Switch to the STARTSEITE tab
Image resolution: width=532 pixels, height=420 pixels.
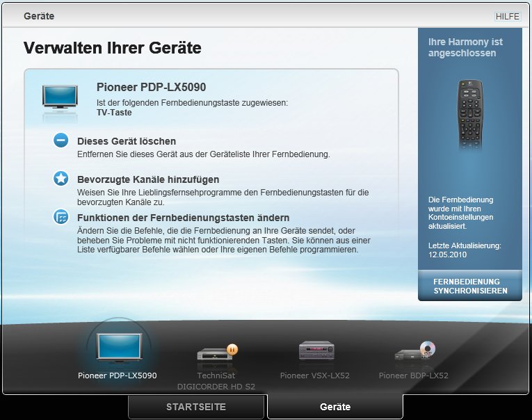pyautogui.click(x=195, y=407)
